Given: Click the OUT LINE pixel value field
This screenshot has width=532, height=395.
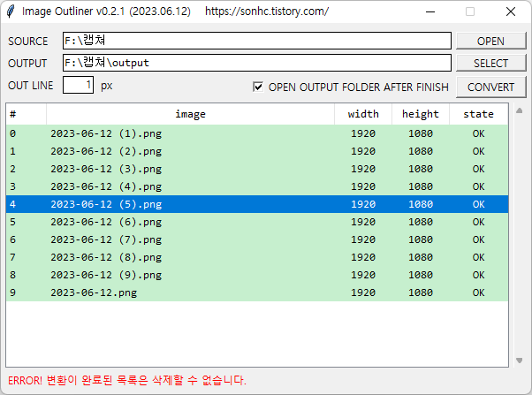Looking at the screenshot, I should tap(78, 85).
